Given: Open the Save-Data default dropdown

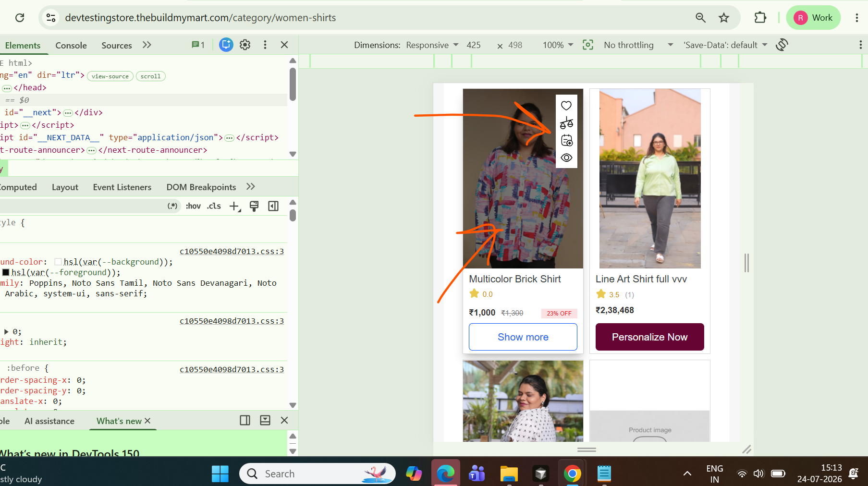Looking at the screenshot, I should (x=725, y=45).
